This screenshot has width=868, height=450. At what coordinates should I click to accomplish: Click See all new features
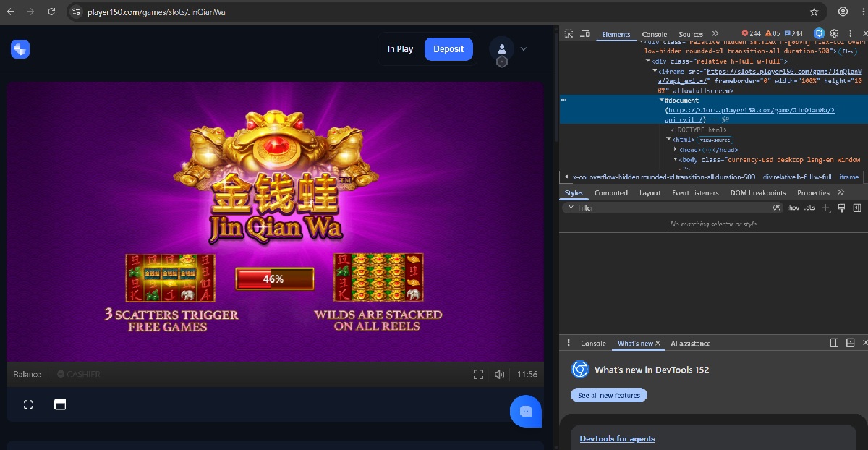click(x=609, y=395)
